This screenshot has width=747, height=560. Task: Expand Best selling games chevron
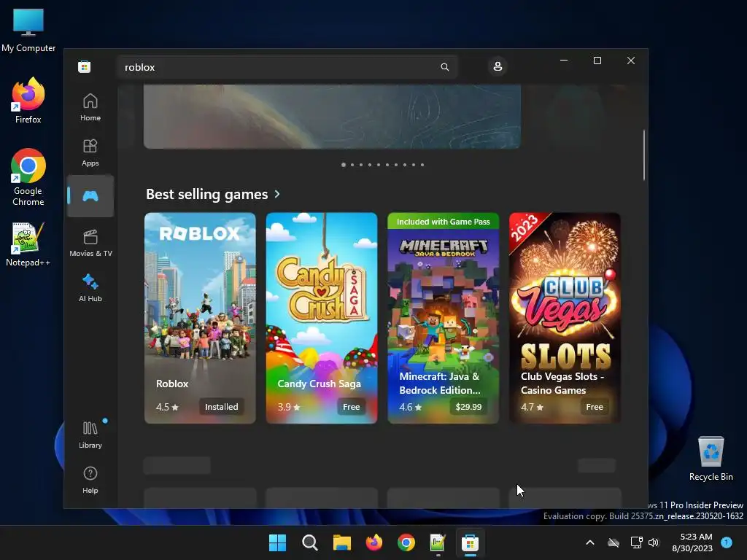pyautogui.click(x=277, y=194)
